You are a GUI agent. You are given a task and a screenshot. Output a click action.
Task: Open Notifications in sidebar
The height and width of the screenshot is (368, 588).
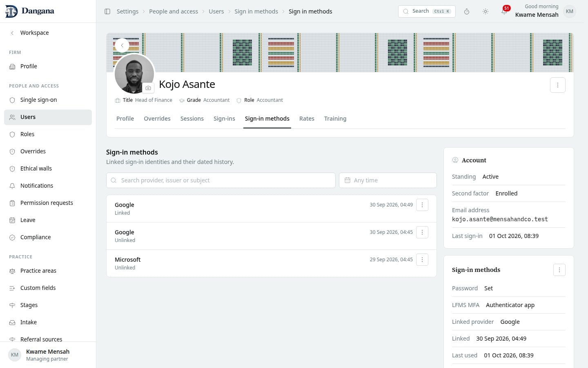(48, 186)
